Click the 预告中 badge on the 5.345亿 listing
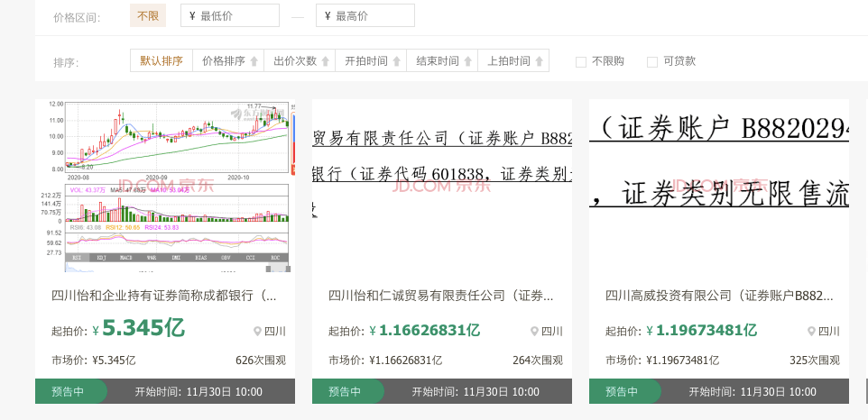The width and height of the screenshot is (868, 420). point(71,391)
